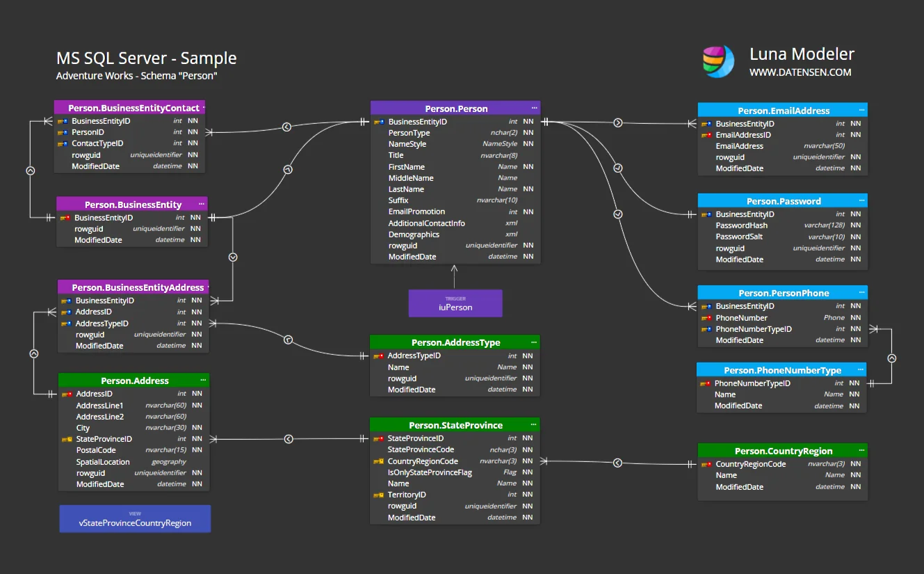924x574 pixels.
Task: Click the PersonType column in Person.Person
Action: [455, 133]
